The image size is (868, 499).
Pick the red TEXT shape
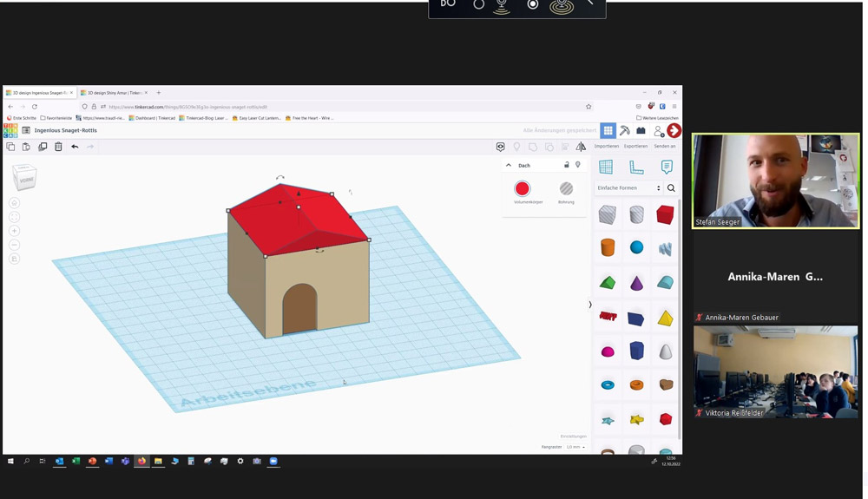pos(608,317)
